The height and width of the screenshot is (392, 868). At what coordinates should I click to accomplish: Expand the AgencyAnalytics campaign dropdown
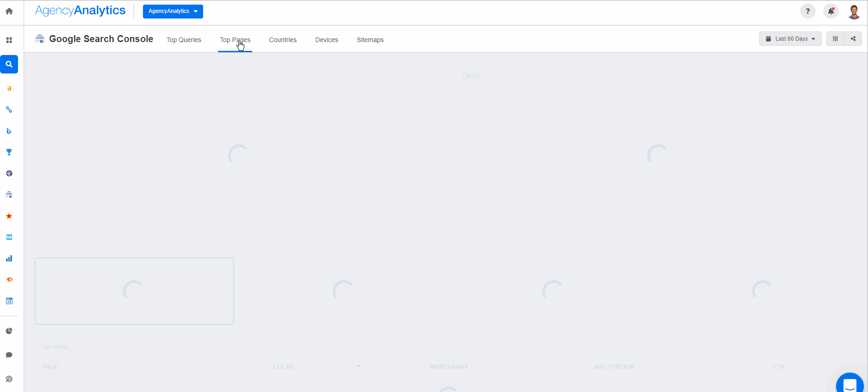click(x=173, y=11)
